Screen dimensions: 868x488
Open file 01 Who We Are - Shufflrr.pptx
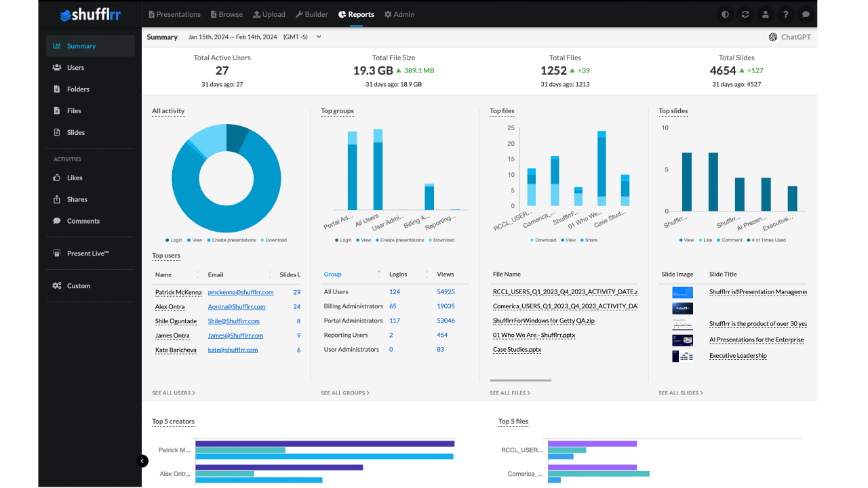(x=534, y=335)
